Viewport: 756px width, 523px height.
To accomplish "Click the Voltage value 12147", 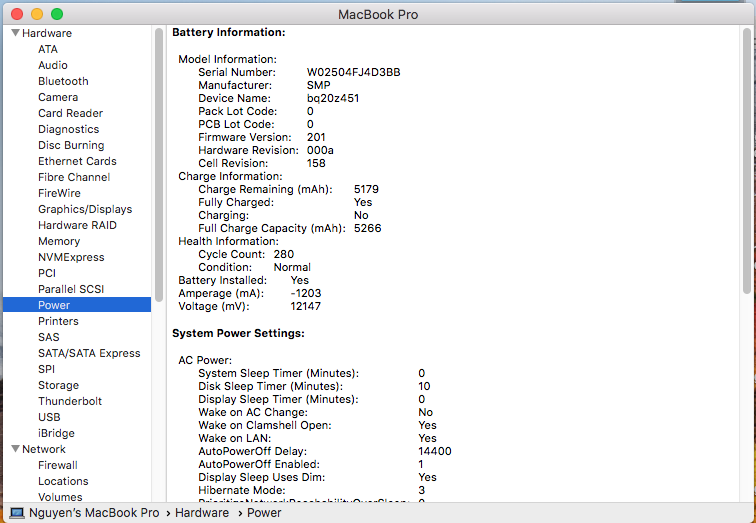I will (306, 306).
